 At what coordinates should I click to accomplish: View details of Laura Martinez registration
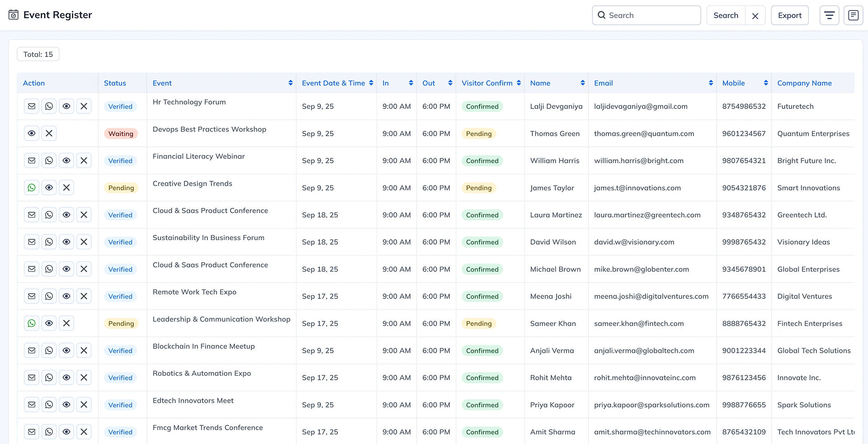tap(66, 215)
